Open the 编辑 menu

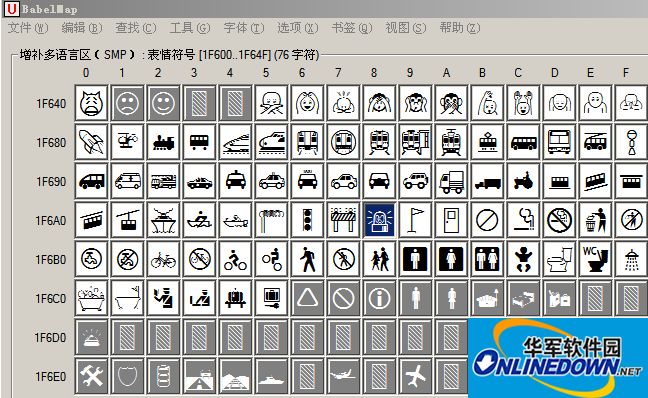(x=82, y=28)
